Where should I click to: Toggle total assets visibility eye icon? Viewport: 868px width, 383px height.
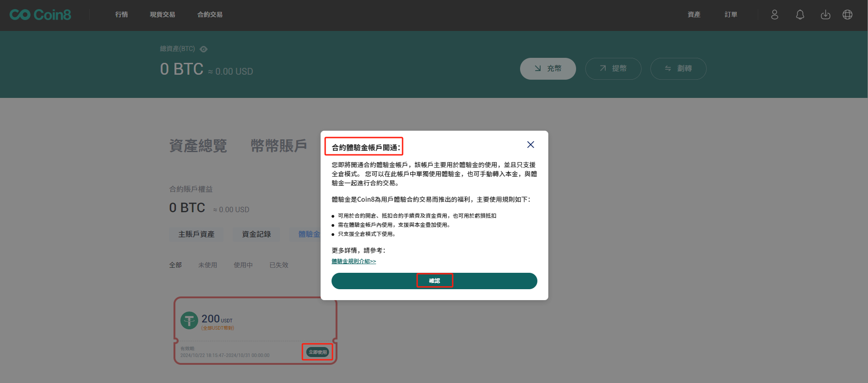tap(204, 49)
